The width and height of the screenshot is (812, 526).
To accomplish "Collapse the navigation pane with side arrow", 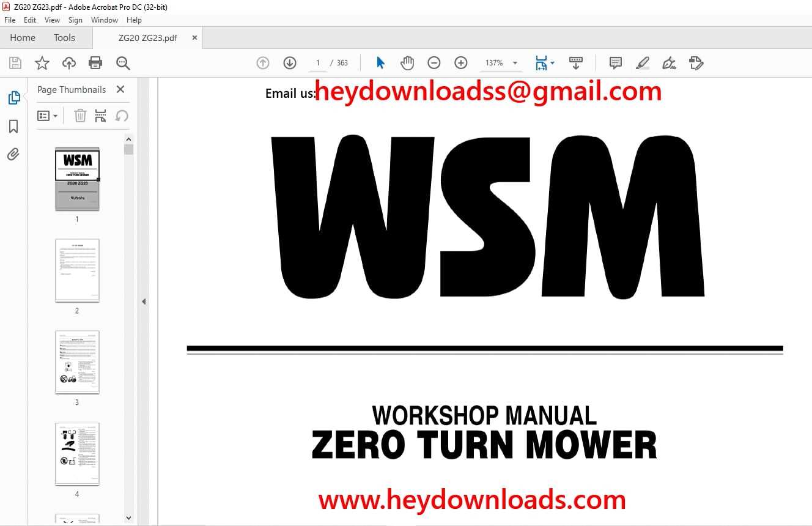I will pos(144,302).
